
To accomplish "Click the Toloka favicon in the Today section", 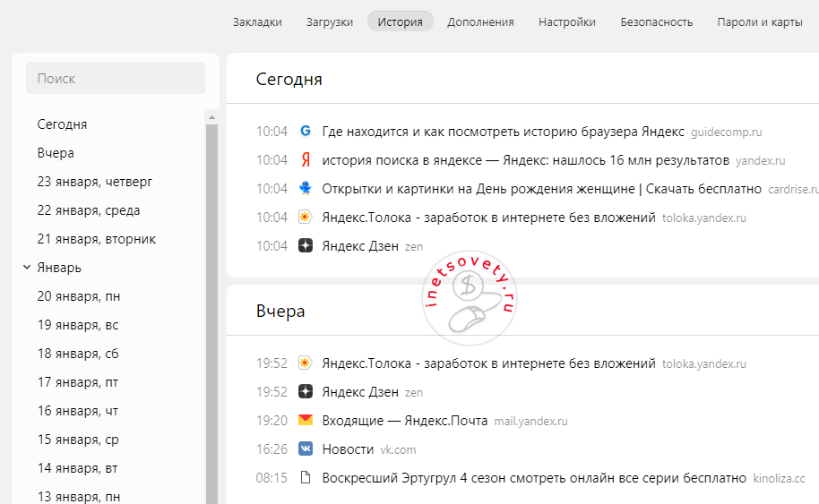I will point(306,217).
